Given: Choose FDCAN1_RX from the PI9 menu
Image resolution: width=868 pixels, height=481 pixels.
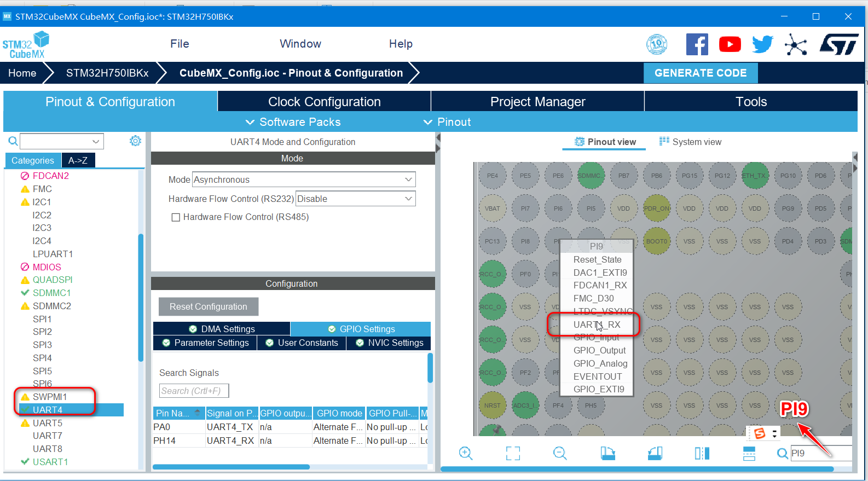Looking at the screenshot, I should [597, 285].
